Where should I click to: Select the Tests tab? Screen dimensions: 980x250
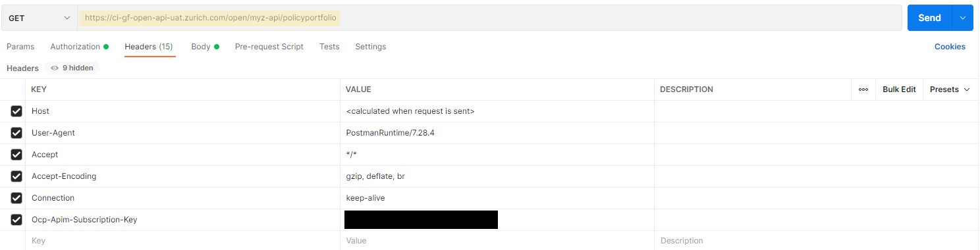coord(329,47)
